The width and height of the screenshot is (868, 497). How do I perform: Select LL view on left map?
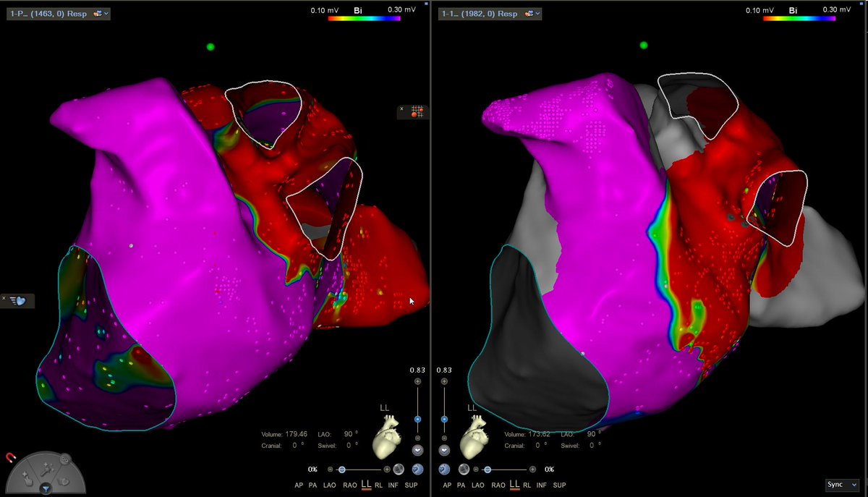point(367,484)
